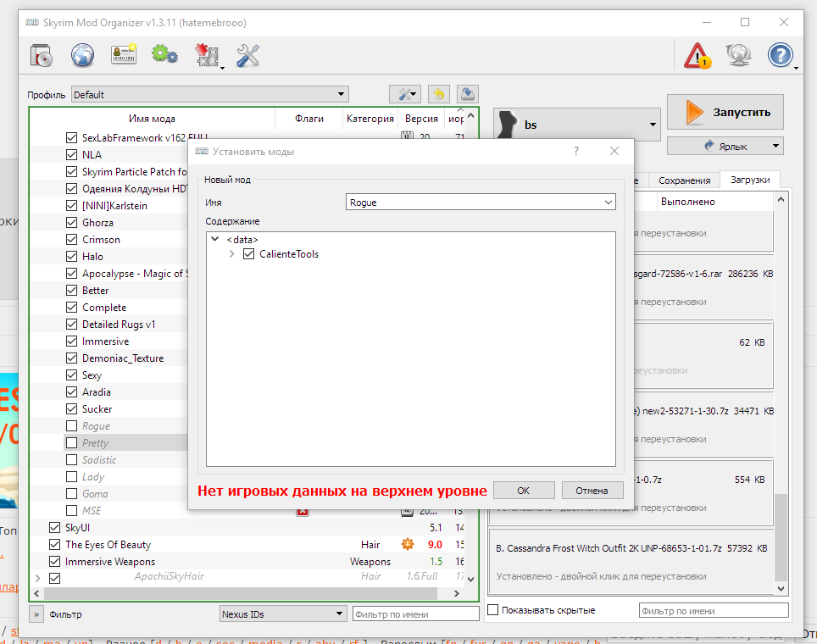
Task: Select the Demoniac_Texture mod name
Action: (x=123, y=358)
